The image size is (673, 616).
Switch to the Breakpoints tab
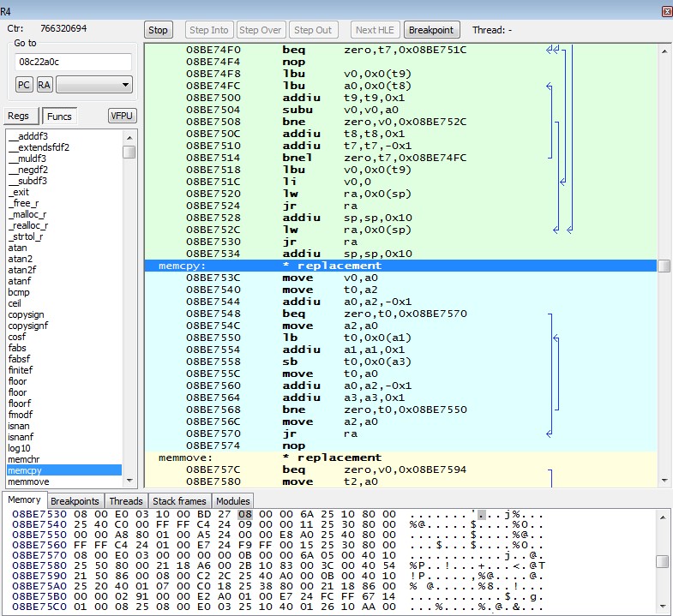pos(75,501)
